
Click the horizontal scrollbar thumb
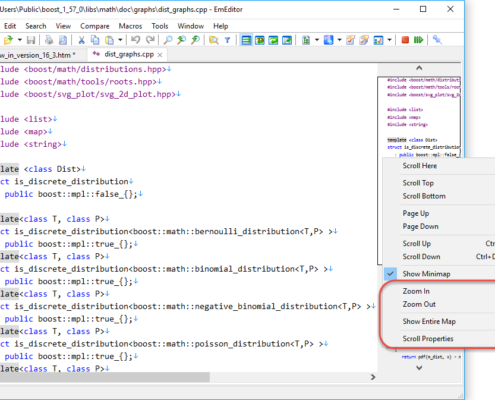coord(105,377)
